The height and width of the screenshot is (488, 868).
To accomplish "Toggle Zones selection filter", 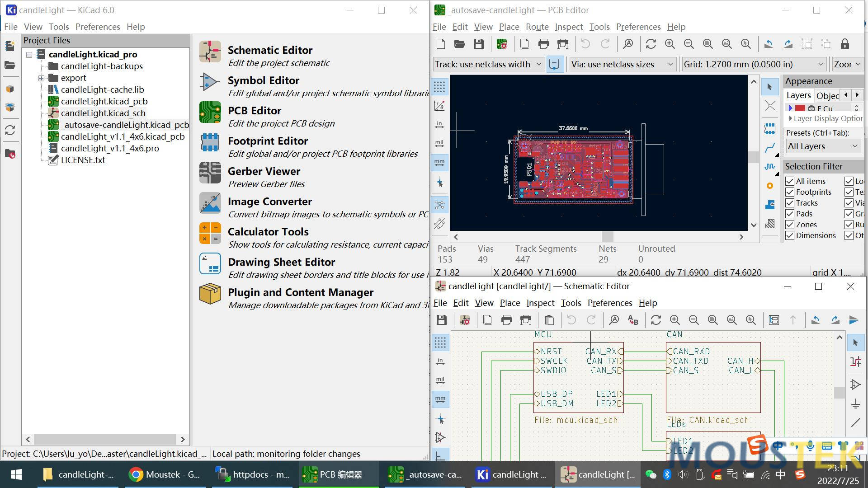I will tap(790, 225).
